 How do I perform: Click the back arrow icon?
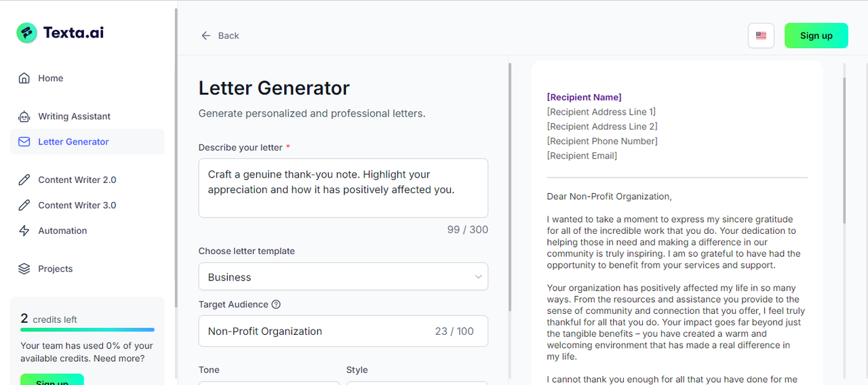[206, 35]
